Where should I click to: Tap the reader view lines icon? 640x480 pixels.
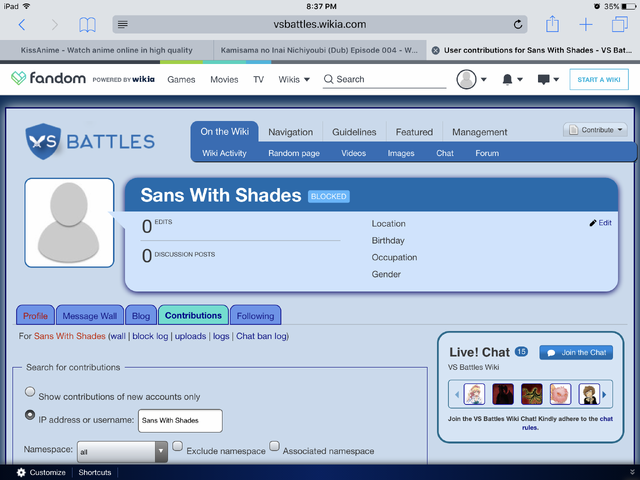coord(122,24)
